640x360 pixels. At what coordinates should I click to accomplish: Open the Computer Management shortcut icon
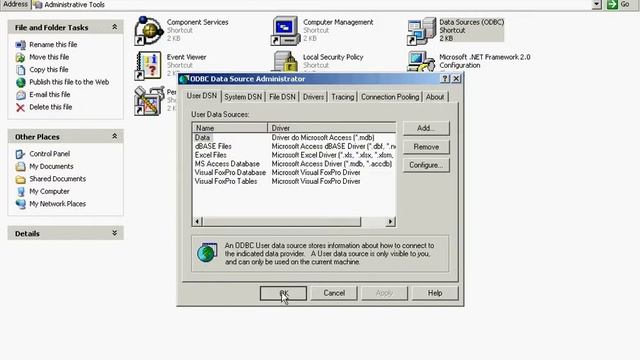[285, 31]
